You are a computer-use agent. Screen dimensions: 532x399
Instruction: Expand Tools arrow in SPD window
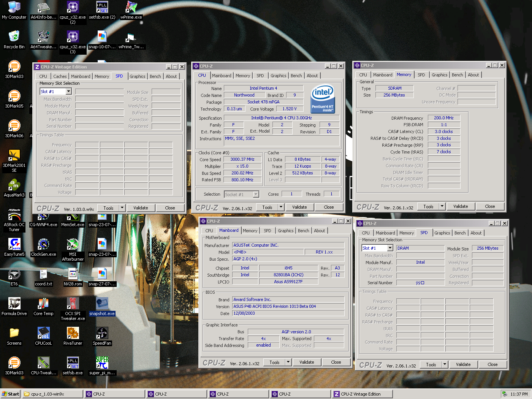click(x=445, y=364)
